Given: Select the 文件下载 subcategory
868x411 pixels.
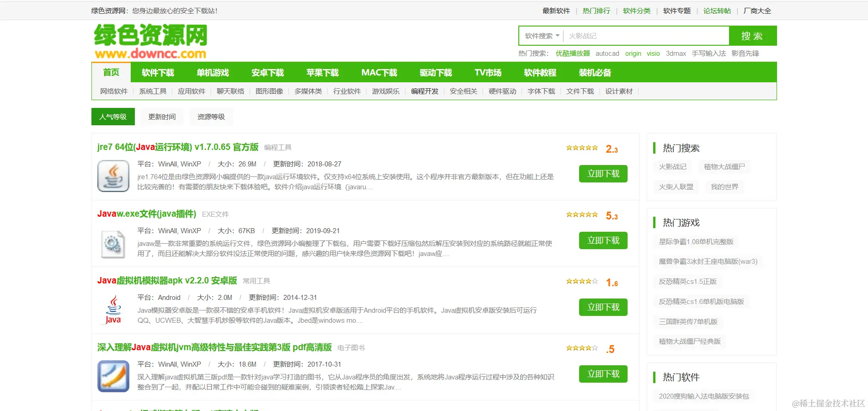Looking at the screenshot, I should pyautogui.click(x=580, y=91).
